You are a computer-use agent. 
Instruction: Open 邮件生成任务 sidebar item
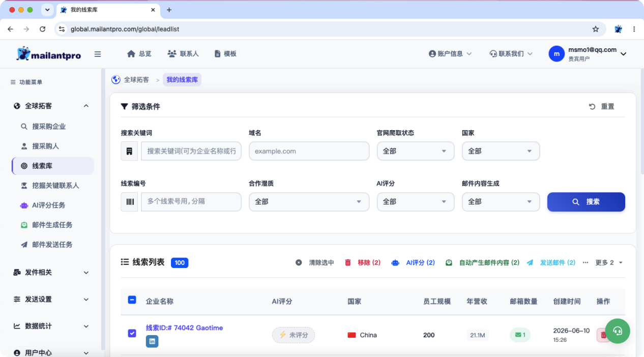point(52,225)
